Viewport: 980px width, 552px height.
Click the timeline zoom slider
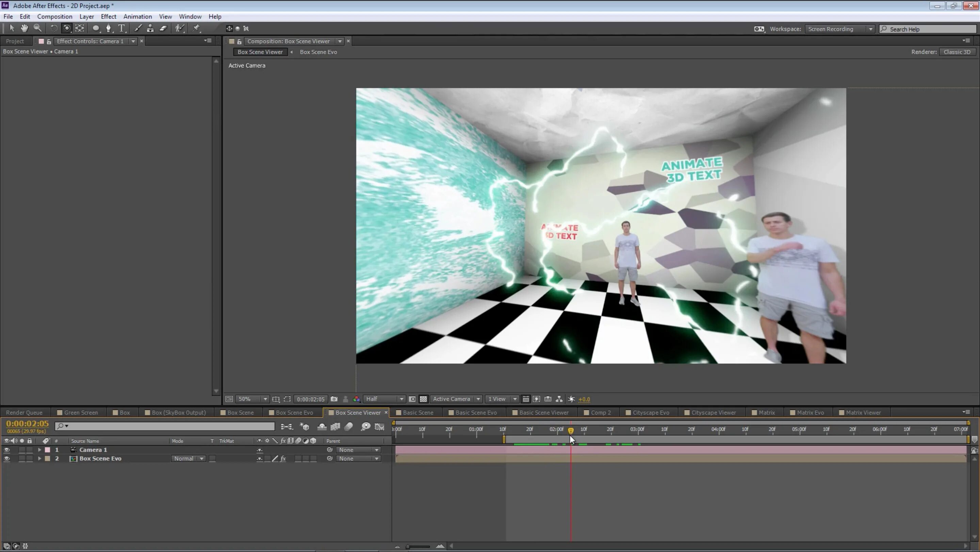[x=418, y=547]
